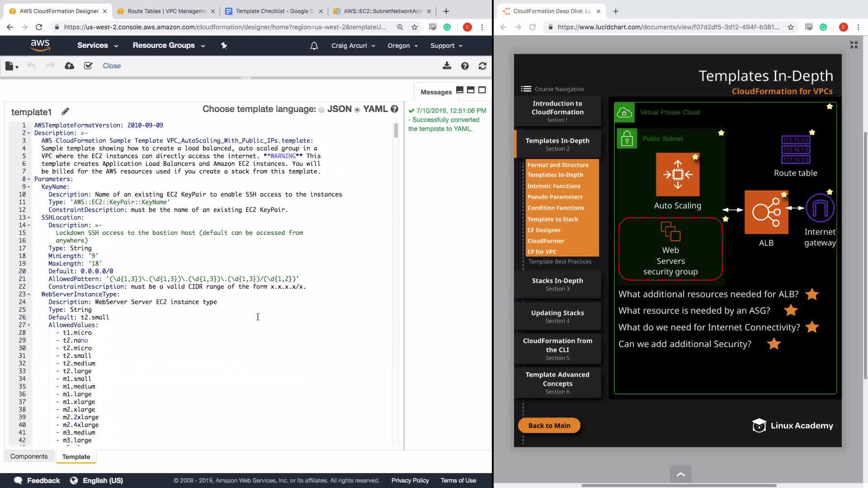Collapse the Parameters section fold arrow

point(29,179)
